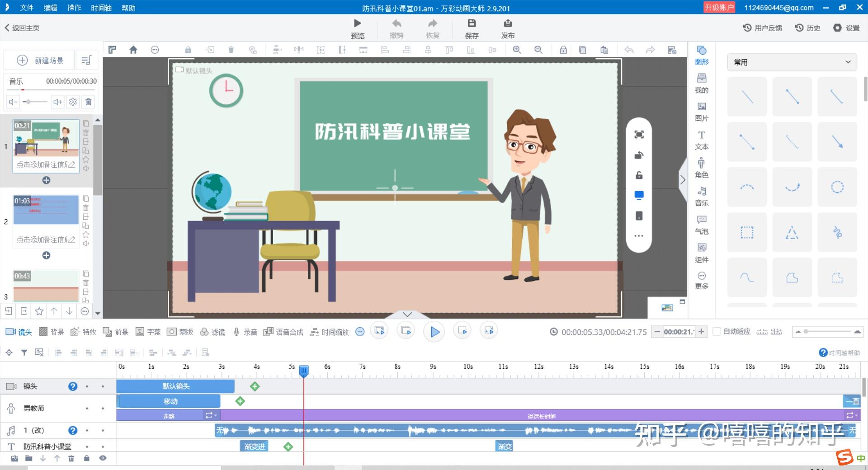The width and height of the screenshot is (868, 470).
Task: Click the Record audio (录音) tool
Action: click(245, 332)
